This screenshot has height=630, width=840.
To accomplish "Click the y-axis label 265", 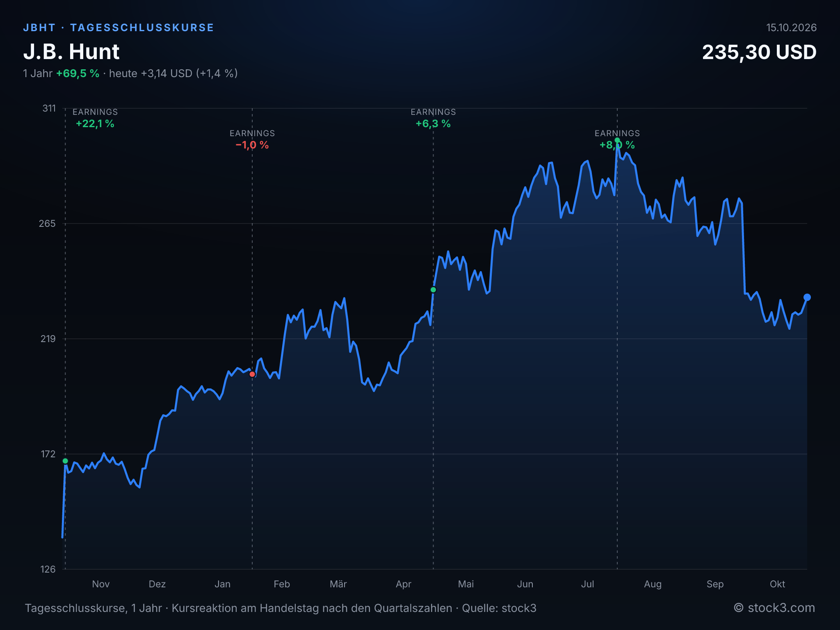I will pyautogui.click(x=47, y=224).
